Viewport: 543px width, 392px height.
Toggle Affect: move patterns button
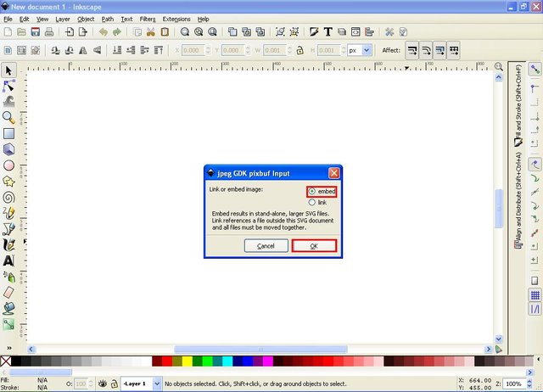[x=454, y=51]
